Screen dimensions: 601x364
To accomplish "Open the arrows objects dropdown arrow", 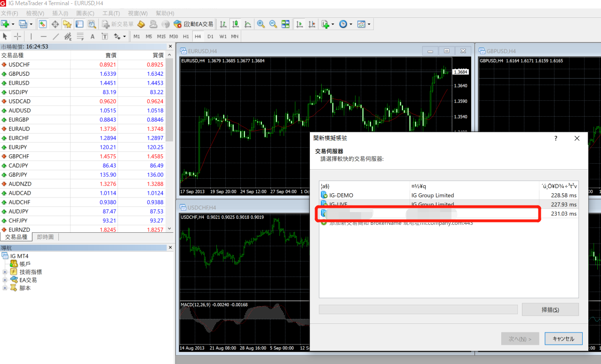I will 124,36.
